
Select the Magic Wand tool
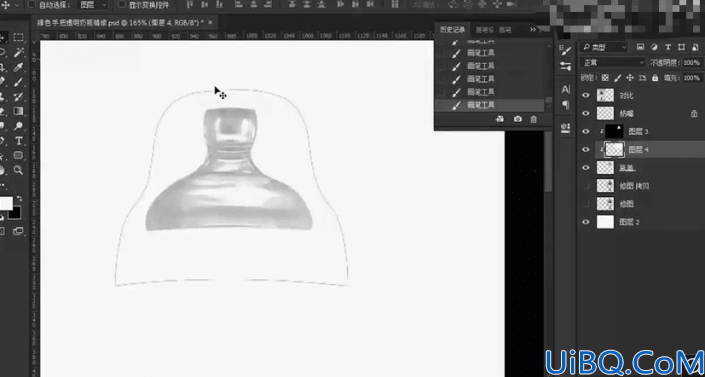point(18,53)
